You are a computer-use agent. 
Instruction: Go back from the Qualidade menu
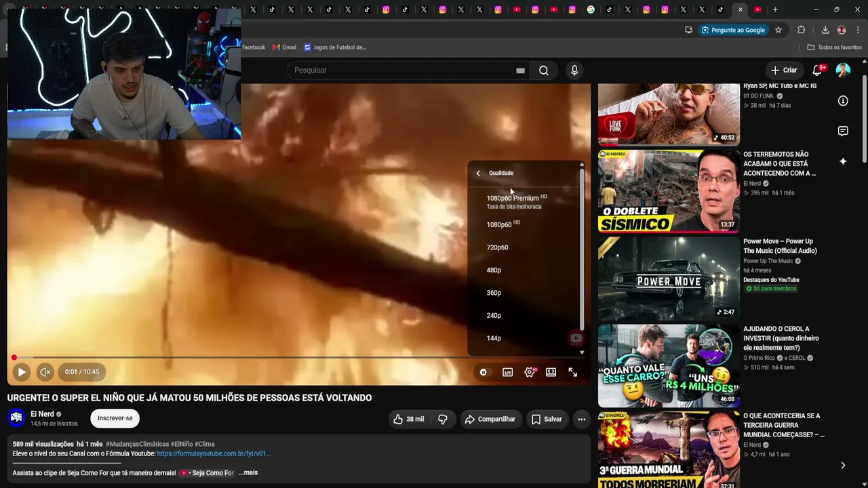tap(478, 173)
